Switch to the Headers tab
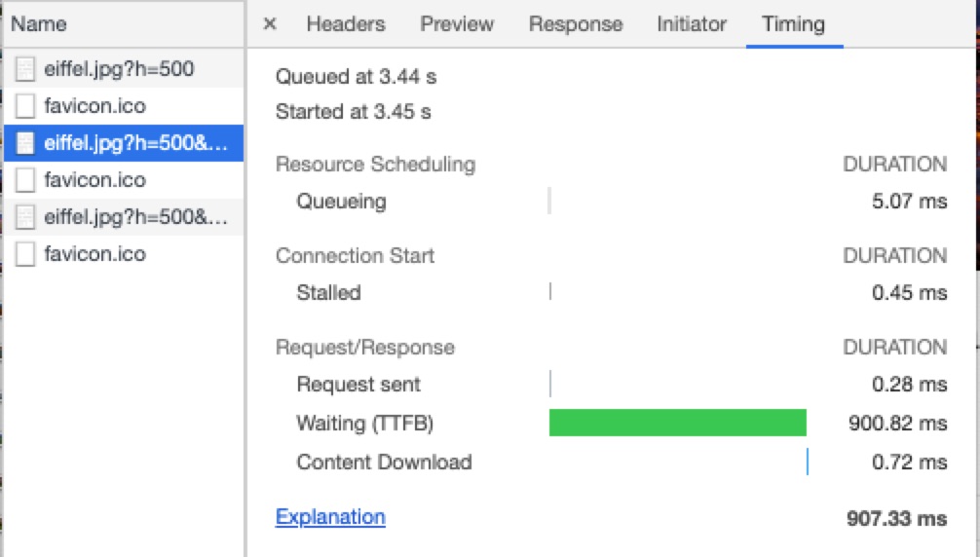 click(x=345, y=24)
